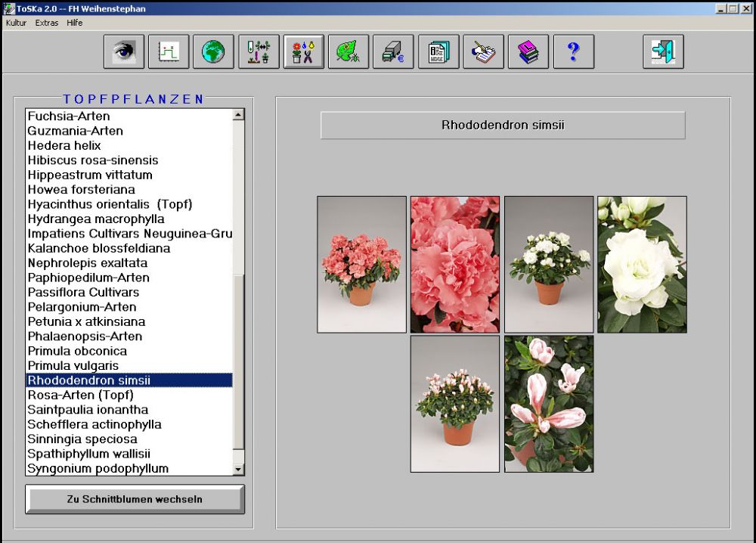Click the plant list scroll down arrow
The image size is (756, 543).
[239, 470]
